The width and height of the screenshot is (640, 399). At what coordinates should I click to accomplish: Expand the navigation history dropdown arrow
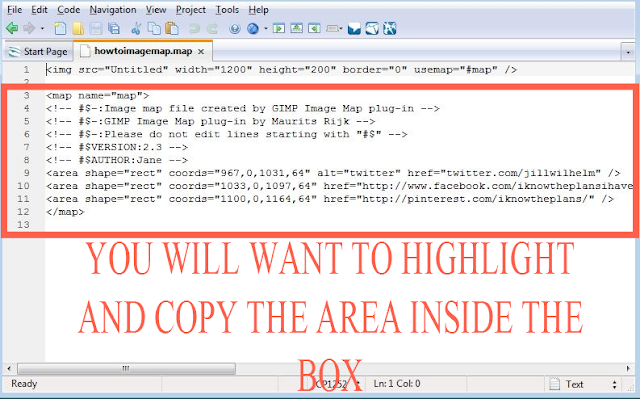click(x=42, y=29)
